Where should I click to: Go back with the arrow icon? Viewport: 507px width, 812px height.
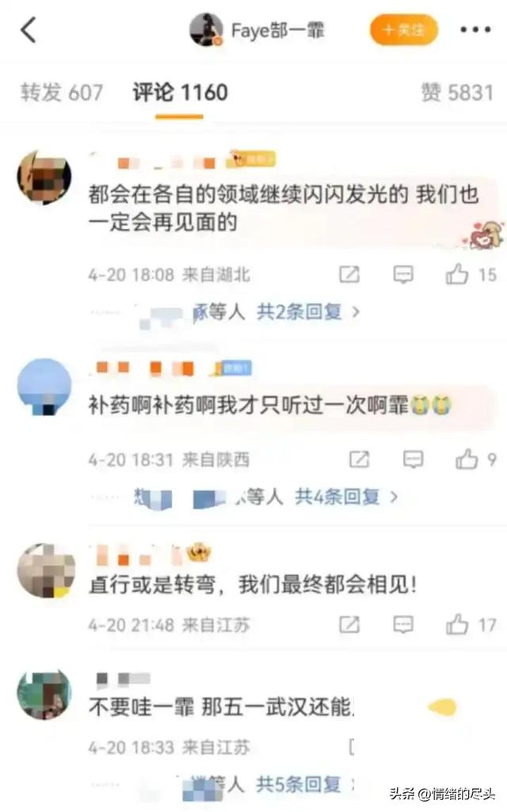pyautogui.click(x=29, y=29)
